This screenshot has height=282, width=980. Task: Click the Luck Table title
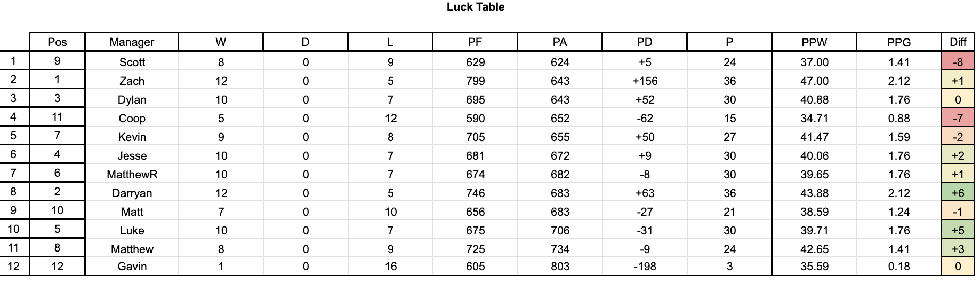pyautogui.click(x=475, y=7)
